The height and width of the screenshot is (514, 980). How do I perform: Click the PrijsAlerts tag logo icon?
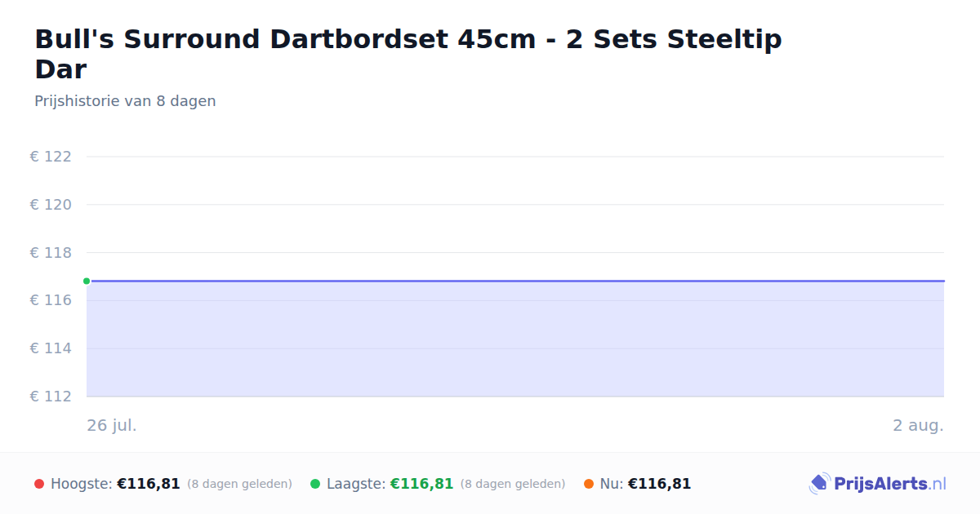819,484
